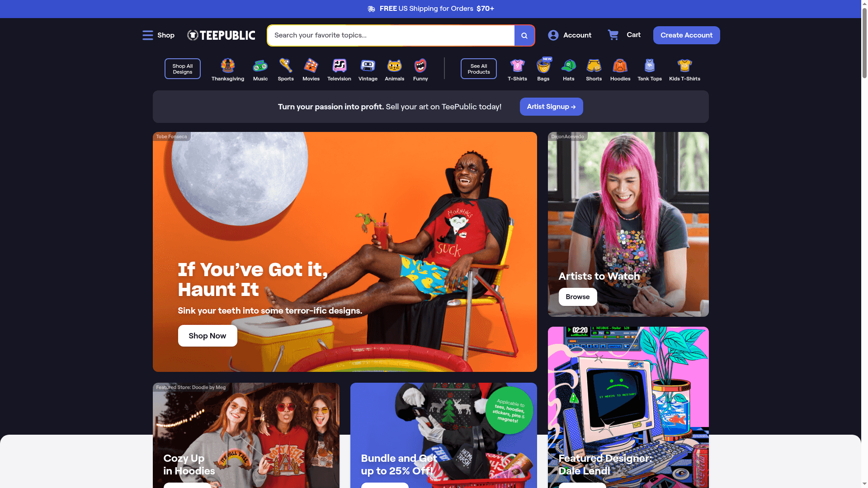Open the Tank Tops category
The width and height of the screenshot is (868, 488).
pyautogui.click(x=649, y=67)
